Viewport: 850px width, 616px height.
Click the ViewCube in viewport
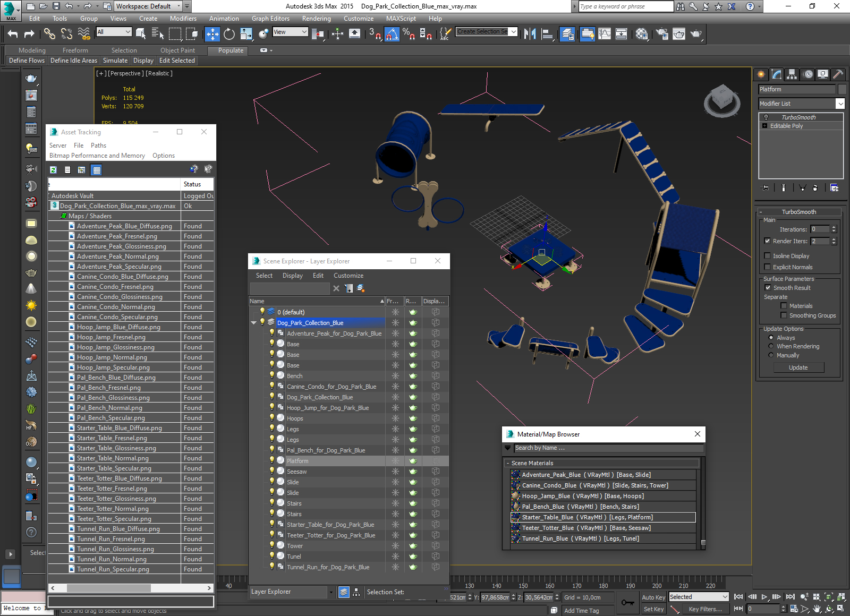coord(722,100)
